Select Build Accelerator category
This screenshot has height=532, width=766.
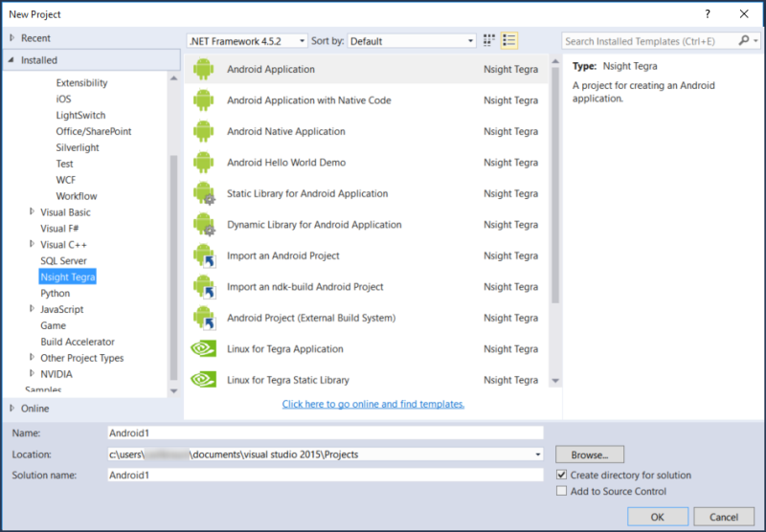coord(78,342)
